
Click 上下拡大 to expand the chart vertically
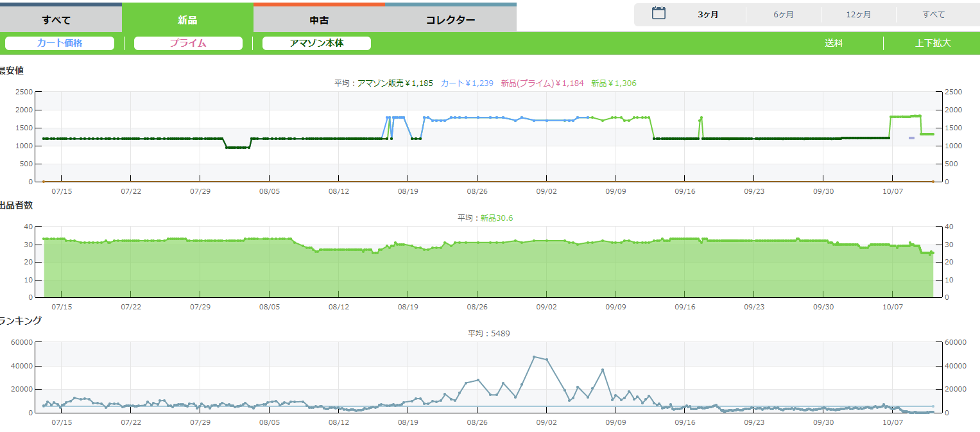point(933,43)
